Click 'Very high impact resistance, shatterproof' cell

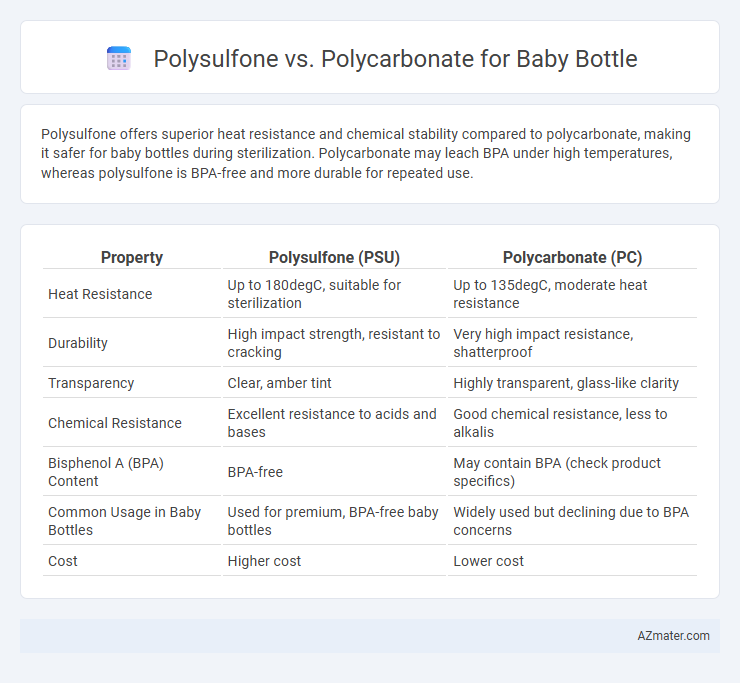(x=572, y=343)
